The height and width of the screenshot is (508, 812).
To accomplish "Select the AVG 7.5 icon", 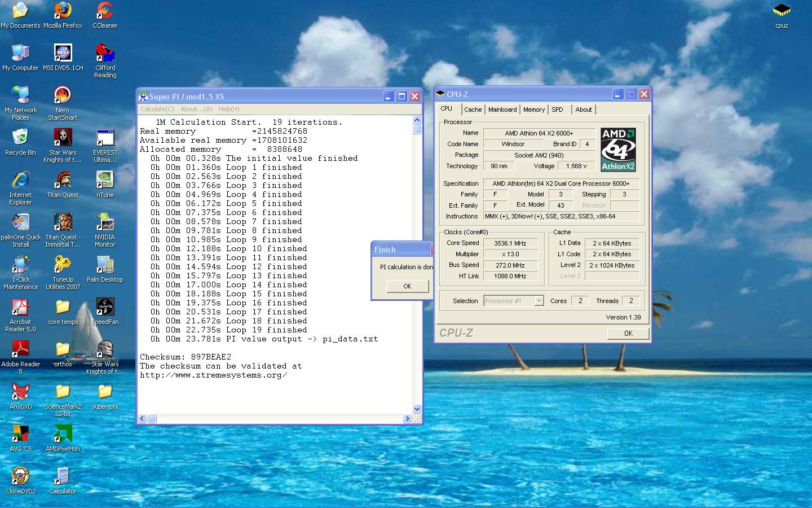I will tap(20, 439).
